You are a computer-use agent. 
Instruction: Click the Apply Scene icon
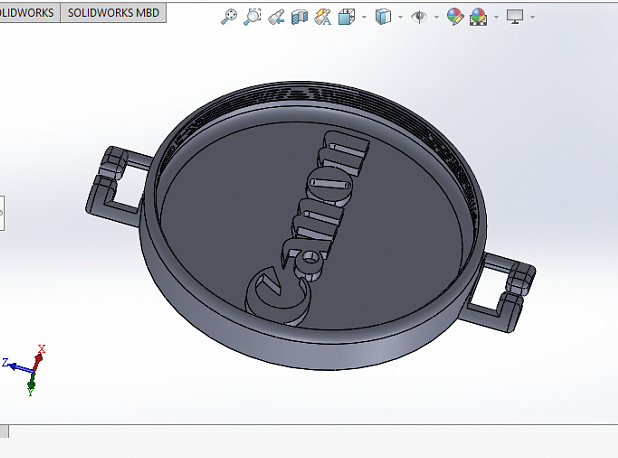coord(480,17)
